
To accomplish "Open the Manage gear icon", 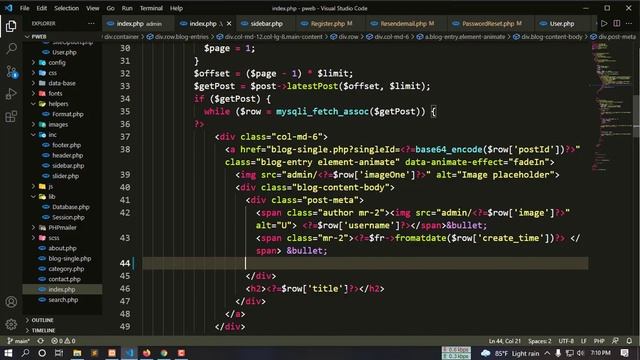I will [x=11, y=324].
